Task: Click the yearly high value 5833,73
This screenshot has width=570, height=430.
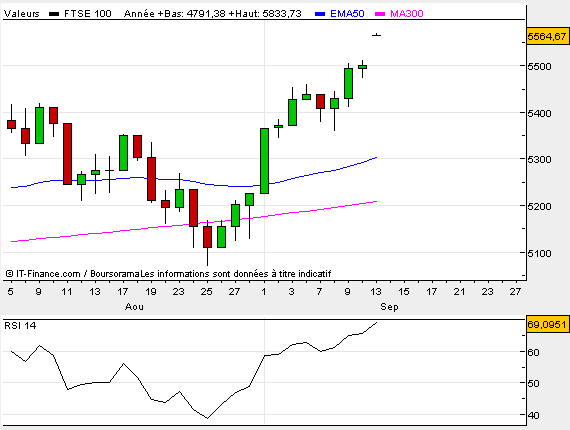Action: click(x=282, y=14)
